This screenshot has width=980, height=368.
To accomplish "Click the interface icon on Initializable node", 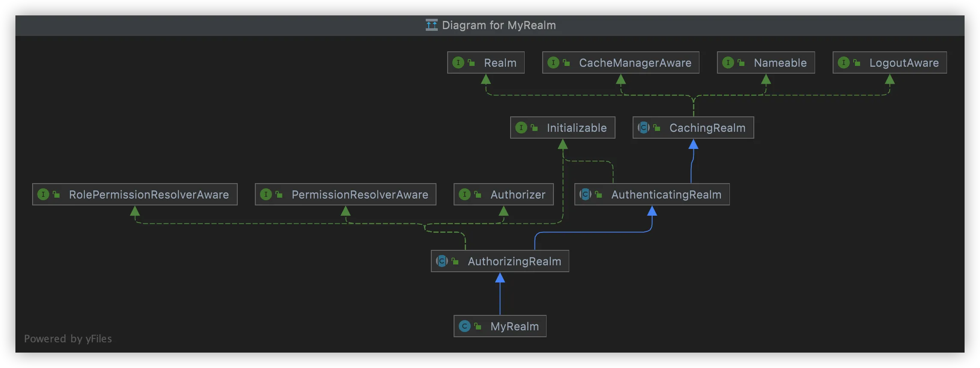I will (x=521, y=128).
